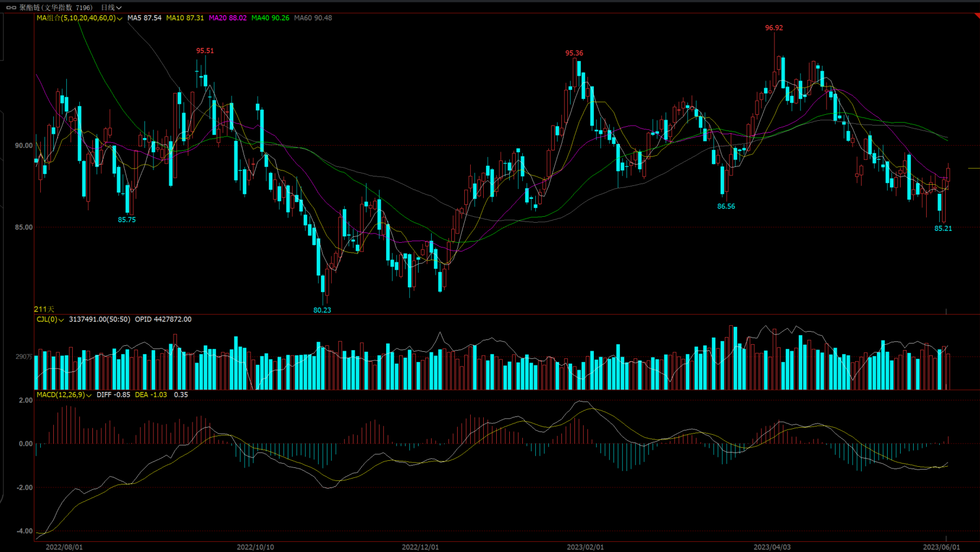Click the 96.92 high price marker
The image size is (980, 552).
(774, 28)
